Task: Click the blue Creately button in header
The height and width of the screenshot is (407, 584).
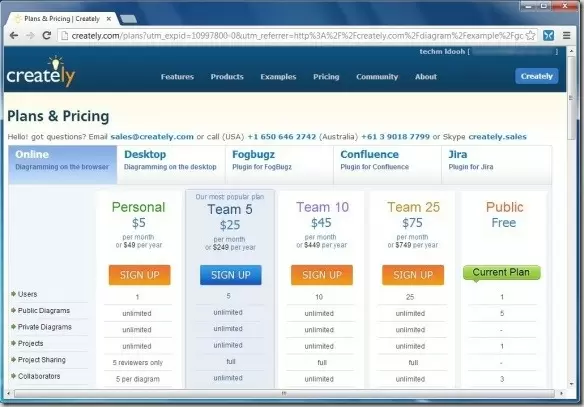Action: 537,76
